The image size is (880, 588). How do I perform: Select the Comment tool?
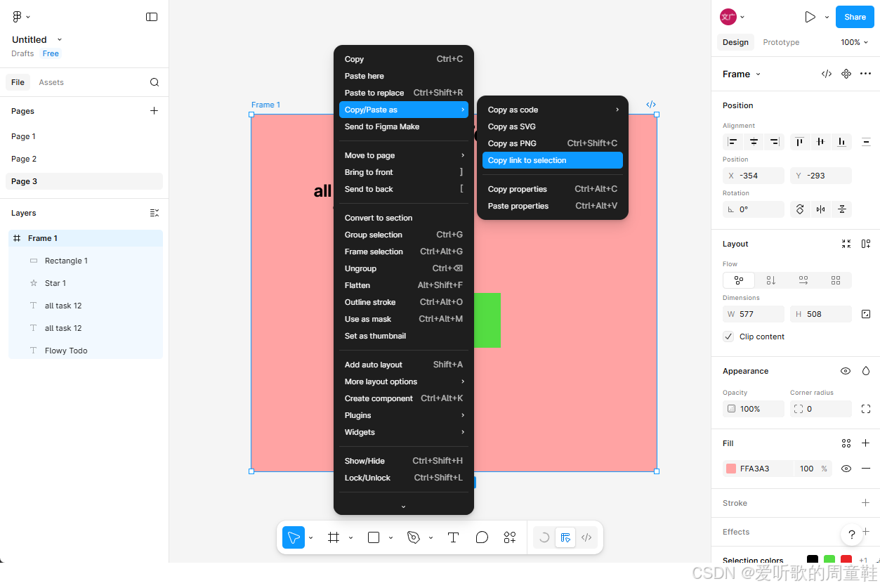pos(482,537)
